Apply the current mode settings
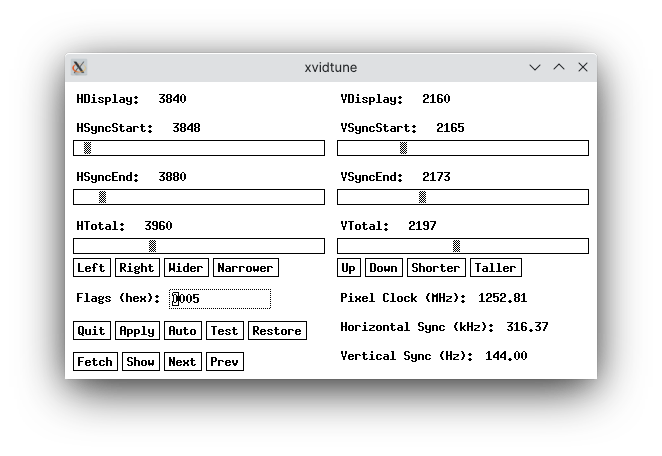The image size is (662, 456). coord(137,331)
